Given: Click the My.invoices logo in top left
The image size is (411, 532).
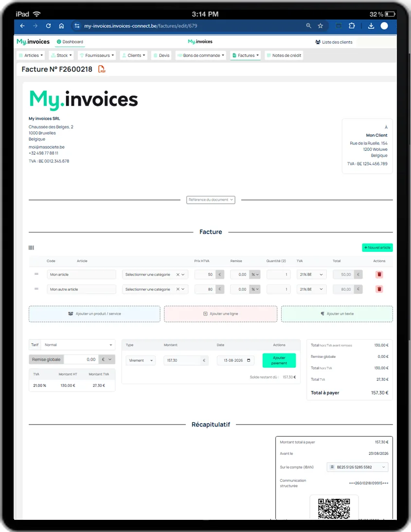Looking at the screenshot, I should pyautogui.click(x=33, y=42).
